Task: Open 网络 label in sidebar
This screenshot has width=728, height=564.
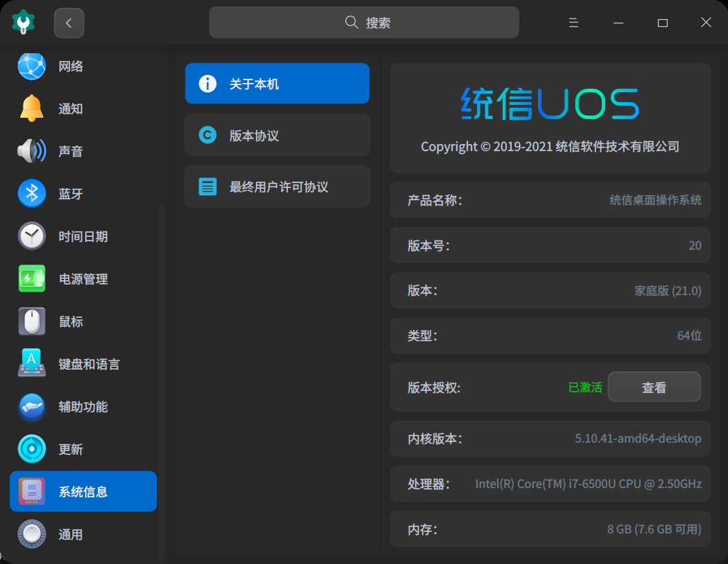Action: (x=71, y=67)
